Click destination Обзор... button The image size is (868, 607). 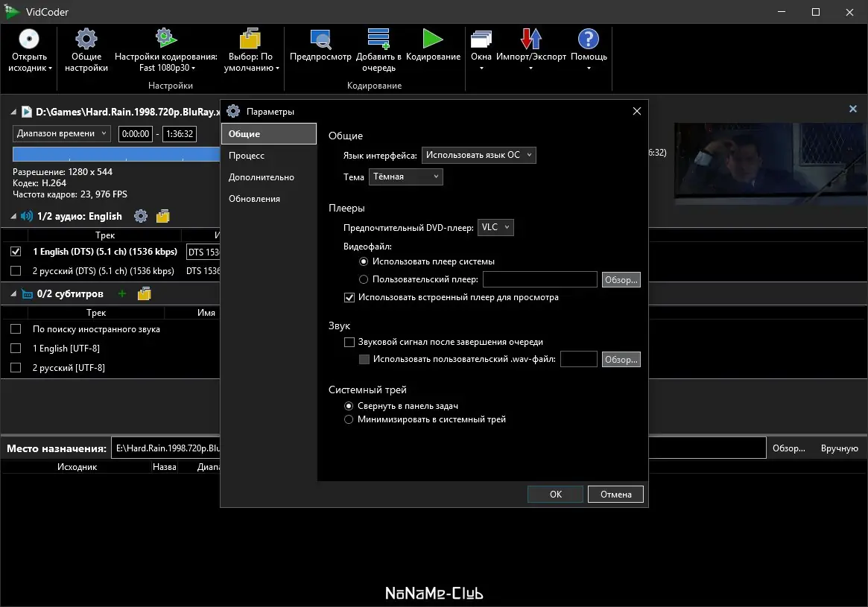pyautogui.click(x=789, y=448)
